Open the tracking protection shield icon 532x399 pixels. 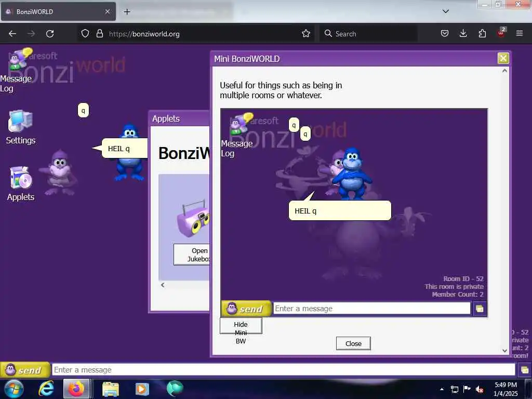tap(85, 34)
